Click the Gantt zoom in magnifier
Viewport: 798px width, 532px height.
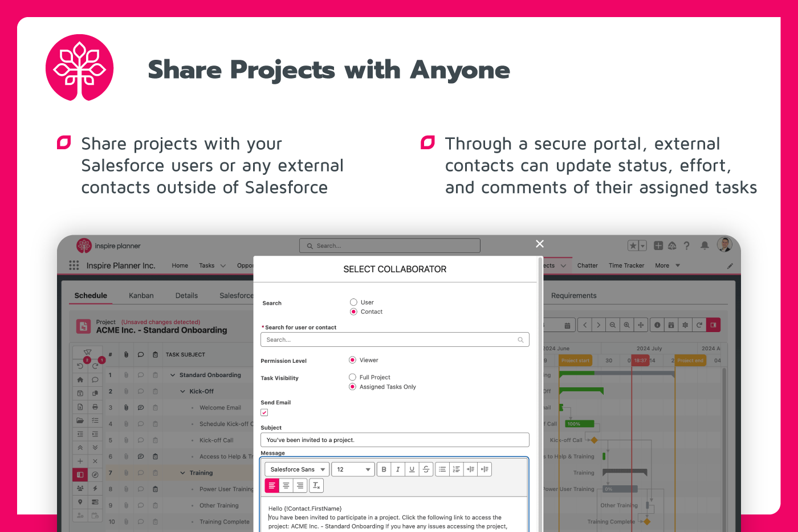tap(626, 325)
